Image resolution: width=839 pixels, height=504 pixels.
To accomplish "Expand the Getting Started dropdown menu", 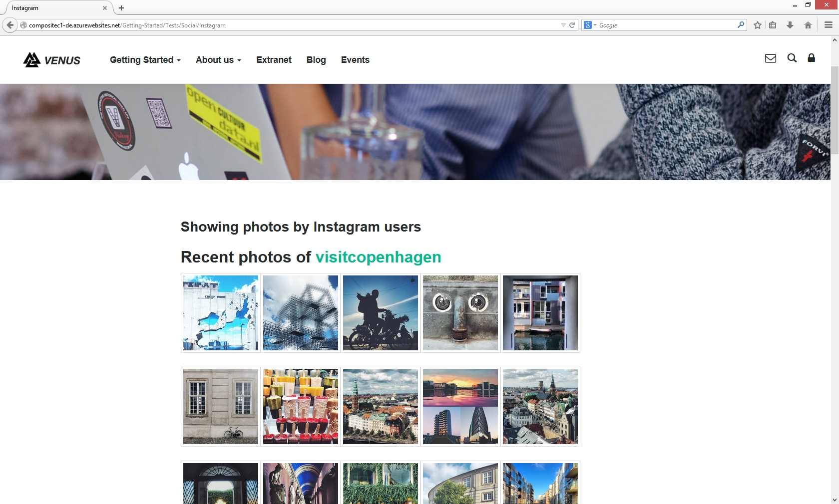I will coord(145,60).
